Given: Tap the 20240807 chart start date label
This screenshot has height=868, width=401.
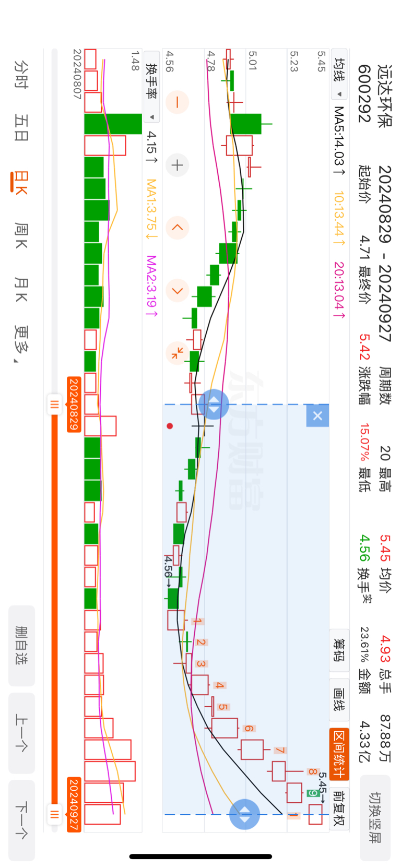Looking at the screenshot, I should 77,74.
